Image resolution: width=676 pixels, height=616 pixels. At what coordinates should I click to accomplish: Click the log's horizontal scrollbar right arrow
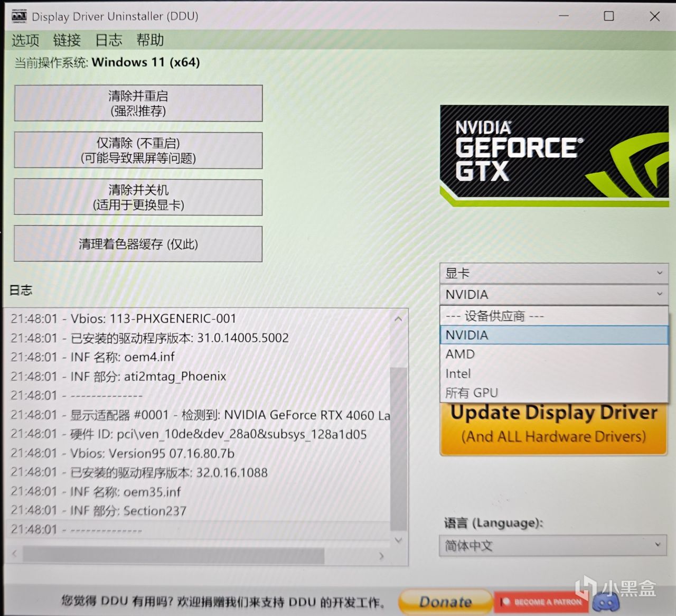[x=381, y=556]
